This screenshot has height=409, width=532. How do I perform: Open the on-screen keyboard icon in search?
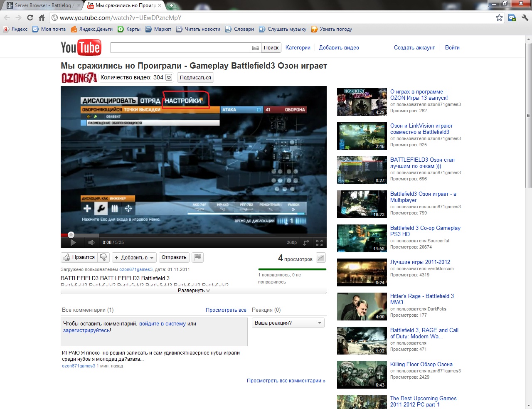[256, 48]
